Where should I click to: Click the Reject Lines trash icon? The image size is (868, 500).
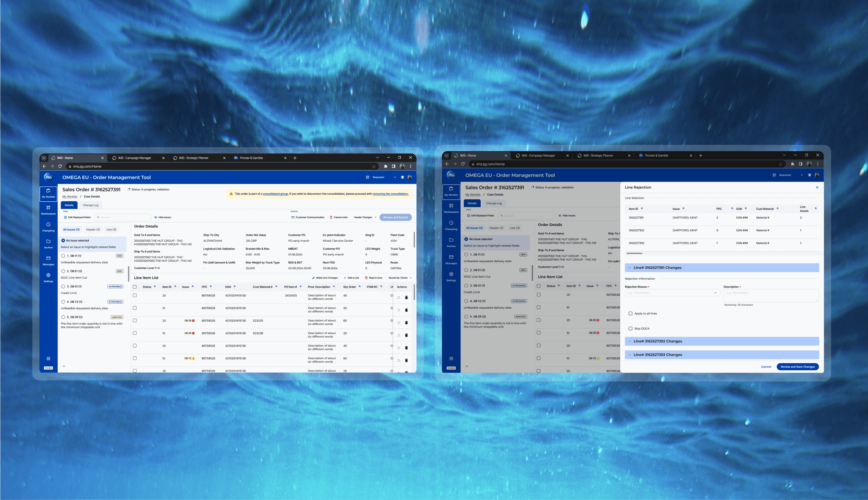tap(366, 278)
